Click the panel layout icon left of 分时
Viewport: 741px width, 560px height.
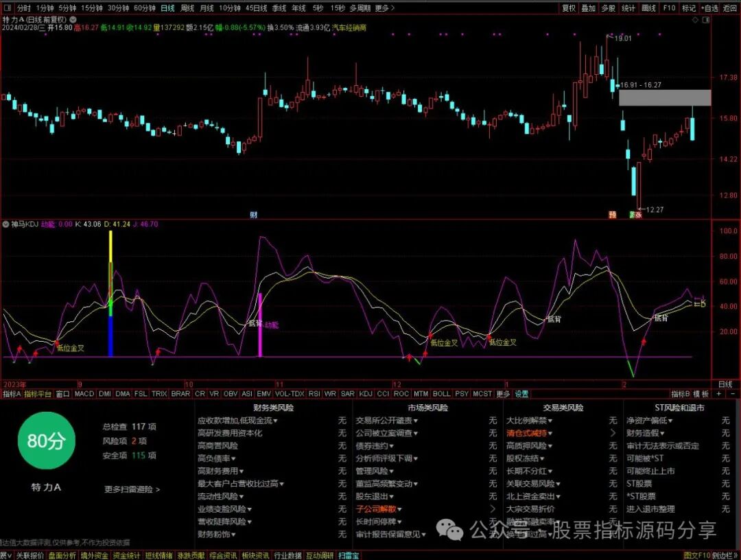(7, 8)
